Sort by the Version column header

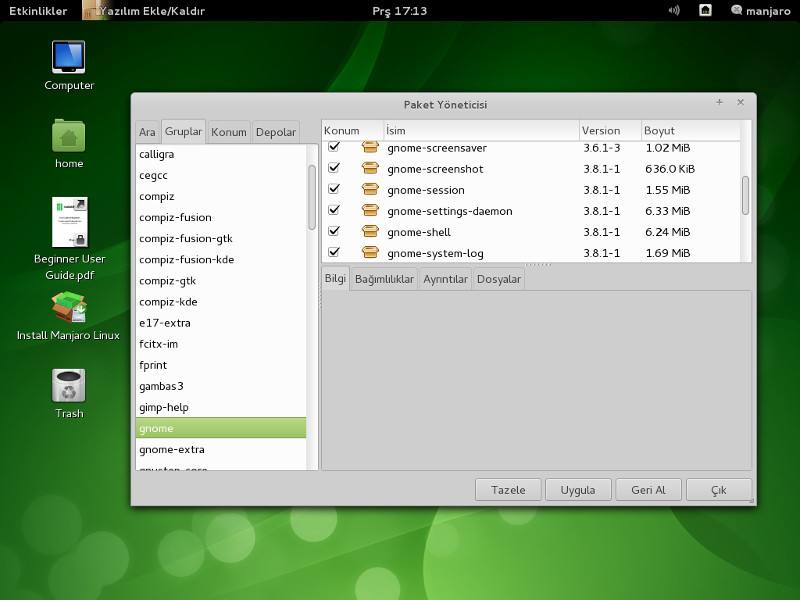click(610, 131)
